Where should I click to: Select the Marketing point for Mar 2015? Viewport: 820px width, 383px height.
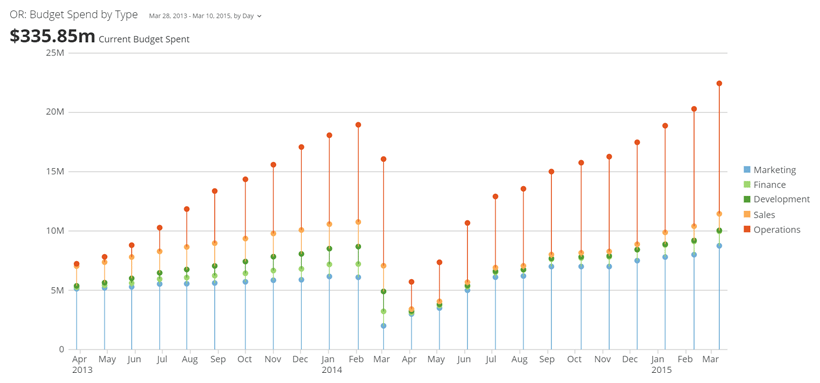coord(719,245)
